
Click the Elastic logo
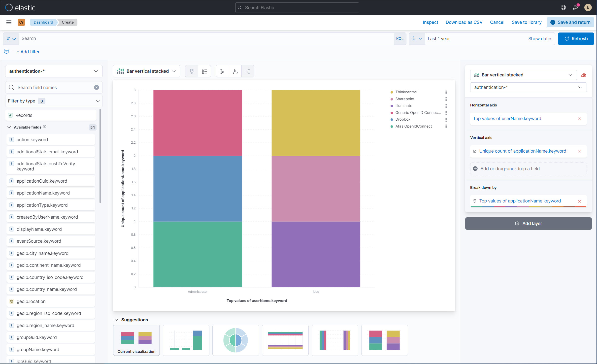click(20, 8)
